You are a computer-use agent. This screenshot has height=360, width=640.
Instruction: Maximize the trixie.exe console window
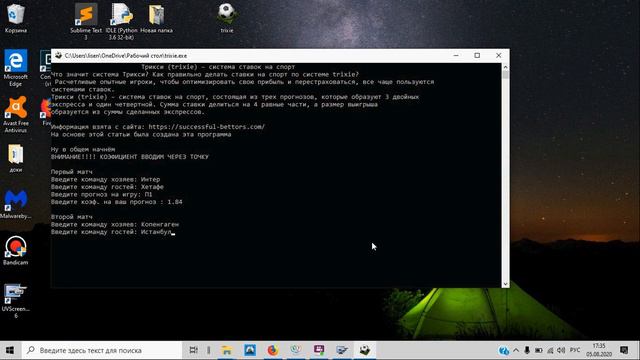pos(477,56)
